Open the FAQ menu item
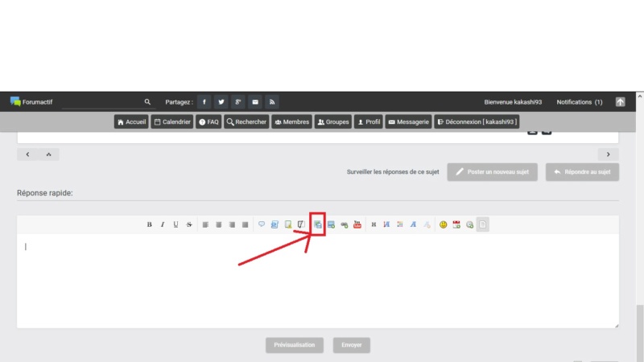Screen dimensions: 644x362 click(208, 122)
